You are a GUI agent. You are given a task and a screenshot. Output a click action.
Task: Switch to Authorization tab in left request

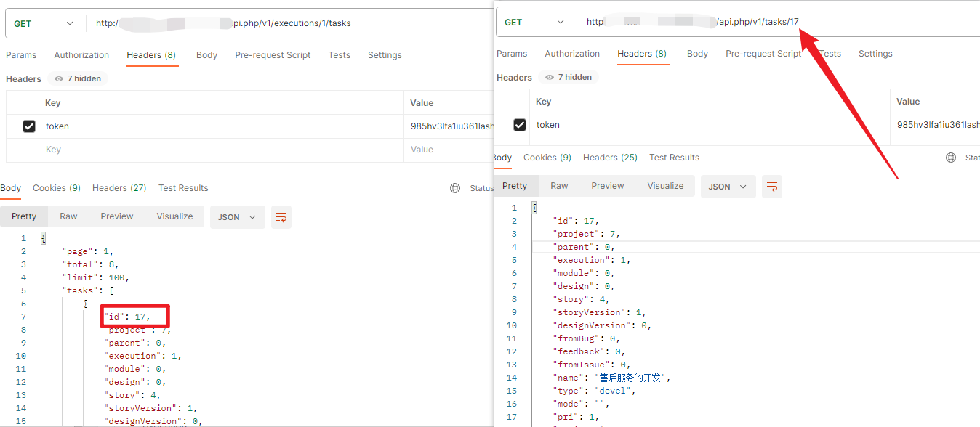[81, 55]
